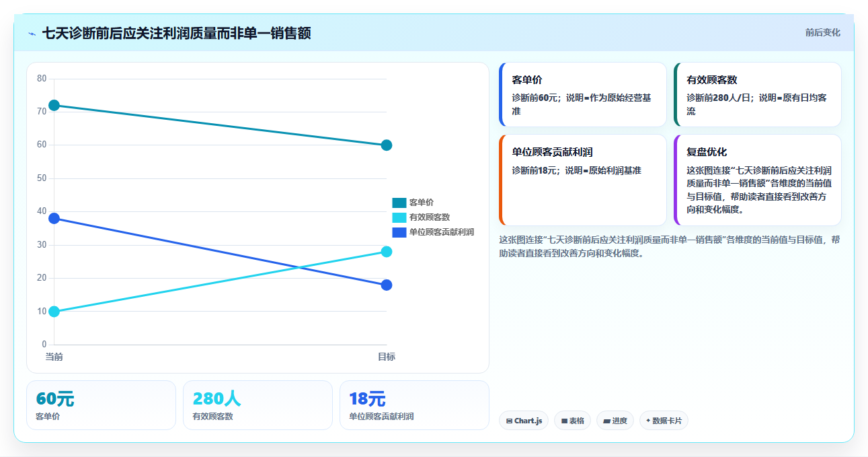Click the Chart.js tag

[523, 421]
